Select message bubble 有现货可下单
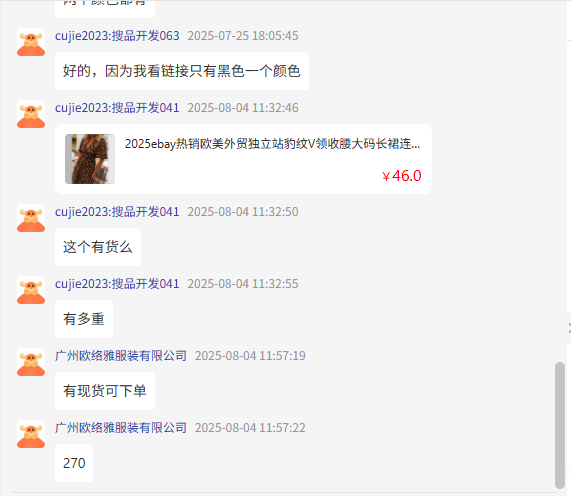The width and height of the screenshot is (571, 496). pyautogui.click(x=105, y=391)
